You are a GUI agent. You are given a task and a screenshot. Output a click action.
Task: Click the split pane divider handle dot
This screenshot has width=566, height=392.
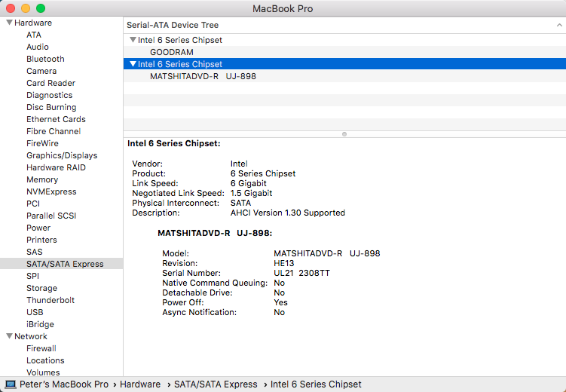[344, 134]
